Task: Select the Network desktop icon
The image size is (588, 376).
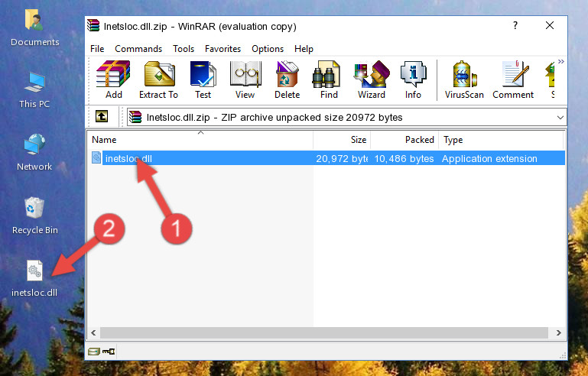Action: point(34,152)
